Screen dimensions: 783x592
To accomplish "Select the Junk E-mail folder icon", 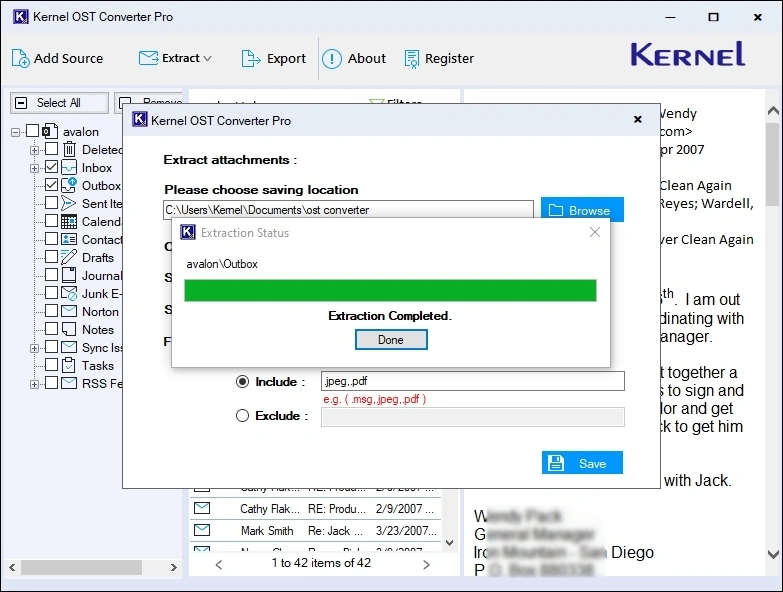I will (69, 294).
